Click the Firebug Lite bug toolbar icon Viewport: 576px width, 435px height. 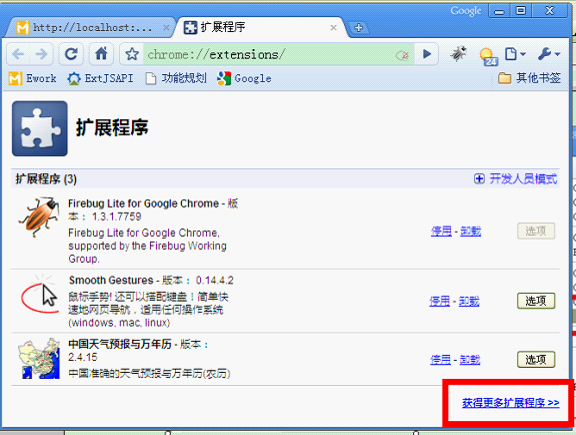pyautogui.click(x=458, y=54)
